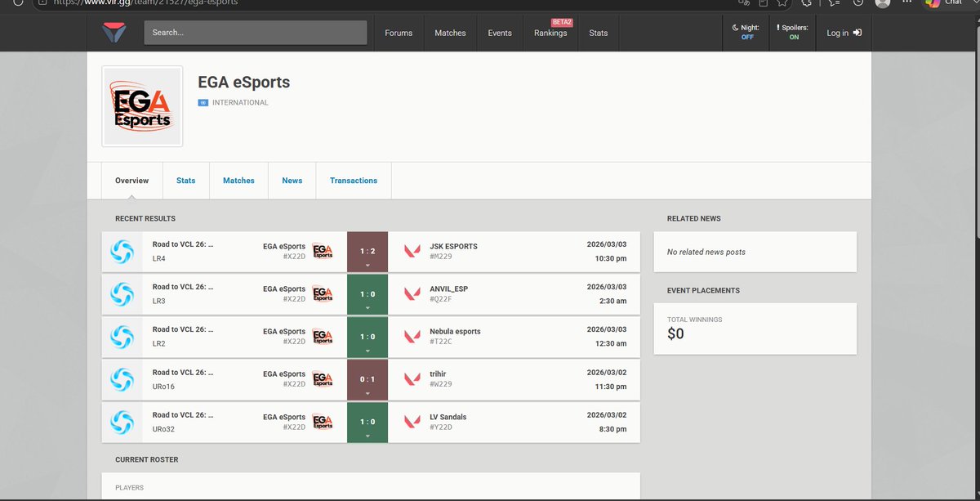Click opponent name ANVIL_ESP
Image resolution: width=980 pixels, height=501 pixels.
(x=449, y=289)
